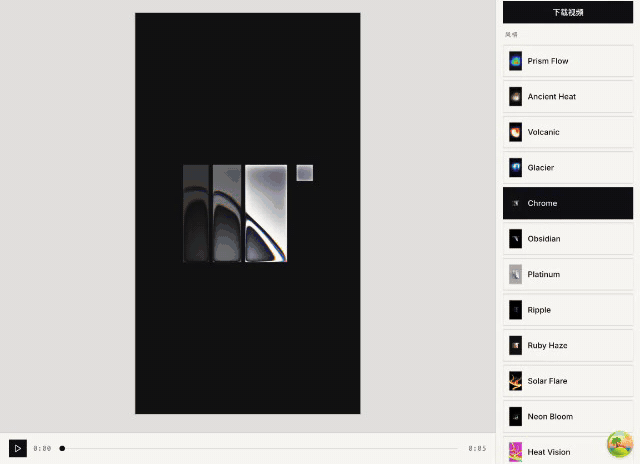Select the Solar Flare thumbnail icon
The width and height of the screenshot is (640, 464).
515,381
